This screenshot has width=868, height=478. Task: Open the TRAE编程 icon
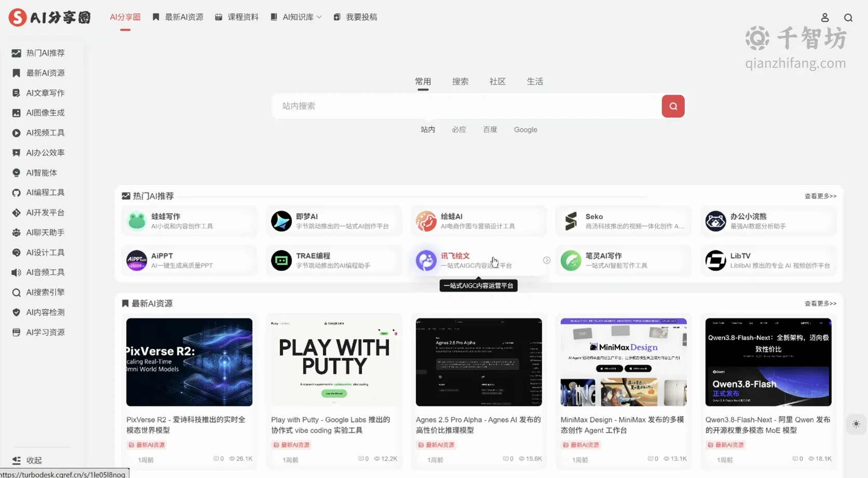click(281, 260)
